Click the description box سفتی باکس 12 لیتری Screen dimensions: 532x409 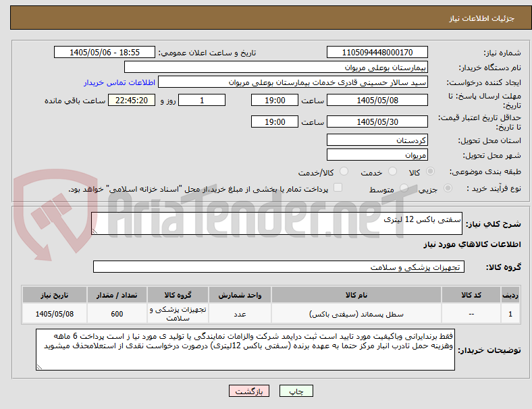click(x=277, y=223)
